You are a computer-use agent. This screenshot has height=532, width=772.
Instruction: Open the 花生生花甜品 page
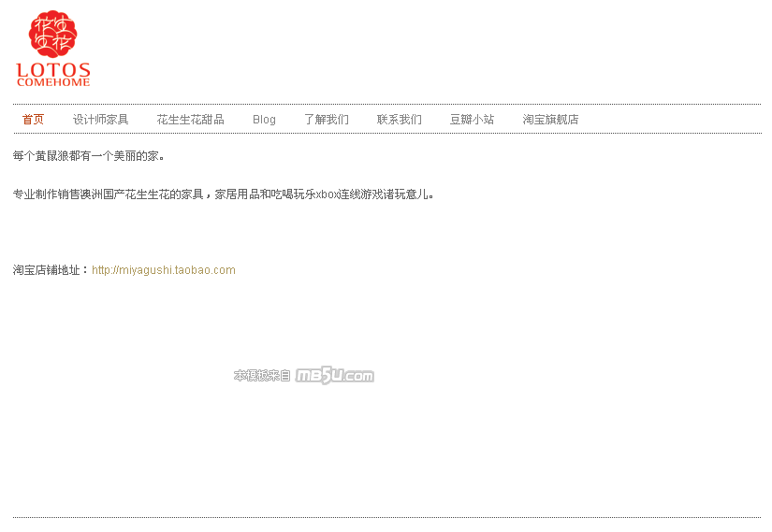coord(190,120)
